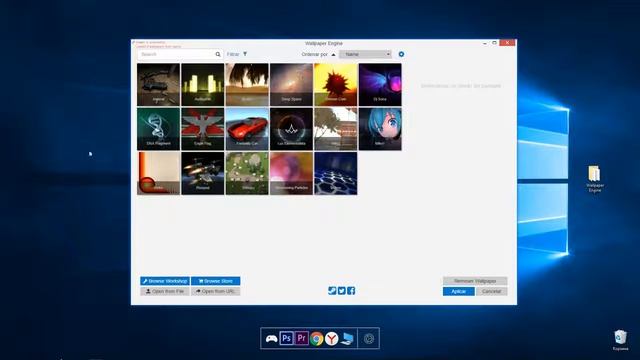This screenshot has height=360, width=640.
Task: Launch Premiere Pro from the dock
Action: (302, 338)
